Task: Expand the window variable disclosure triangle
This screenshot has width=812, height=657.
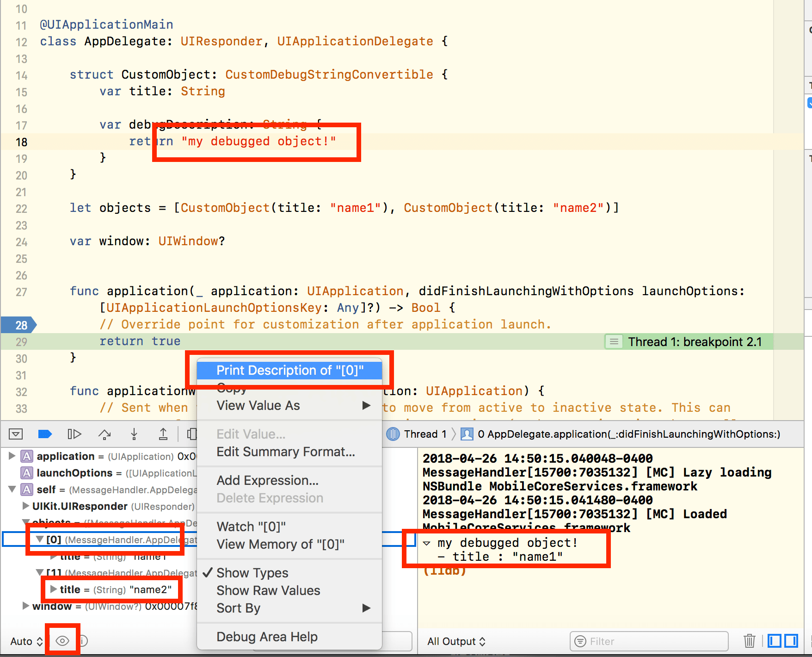Action: pos(26,606)
